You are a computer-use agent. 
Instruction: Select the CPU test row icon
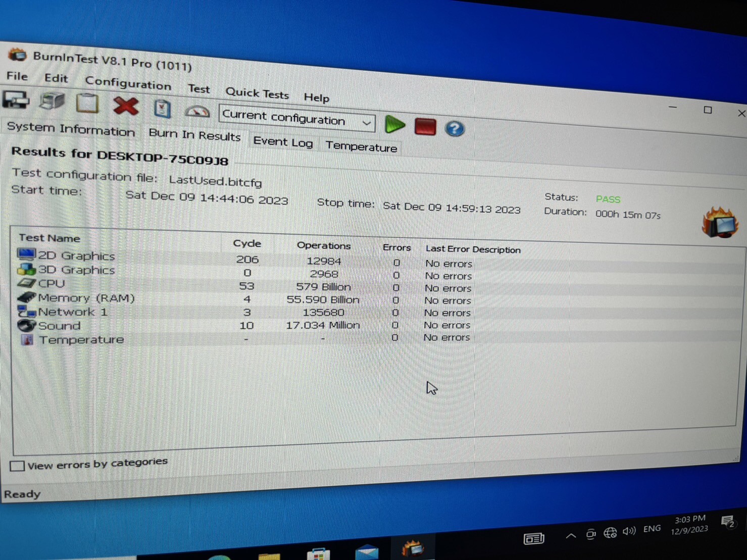tap(26, 283)
